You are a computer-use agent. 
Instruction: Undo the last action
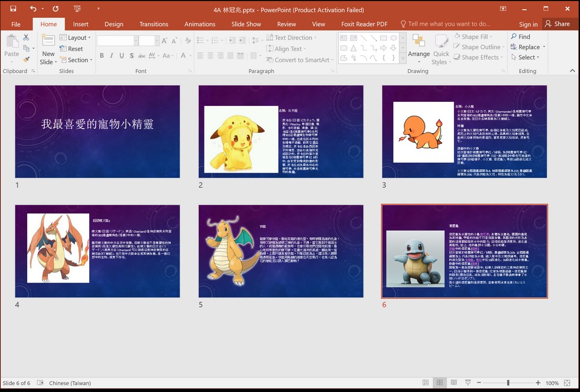pyautogui.click(x=33, y=9)
